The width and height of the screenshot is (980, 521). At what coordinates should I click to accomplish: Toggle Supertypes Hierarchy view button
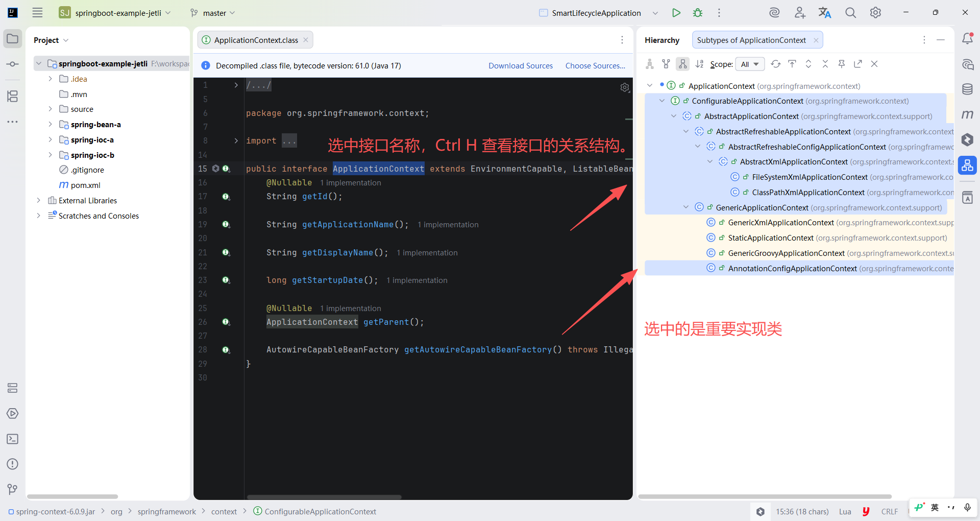pyautogui.click(x=666, y=64)
